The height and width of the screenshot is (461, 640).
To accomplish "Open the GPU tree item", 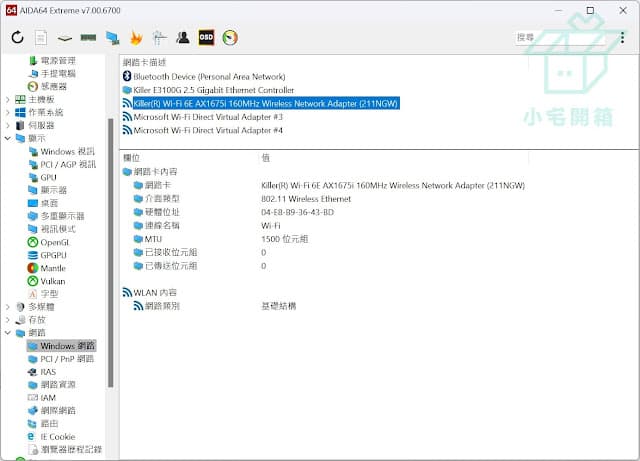I will 48,178.
